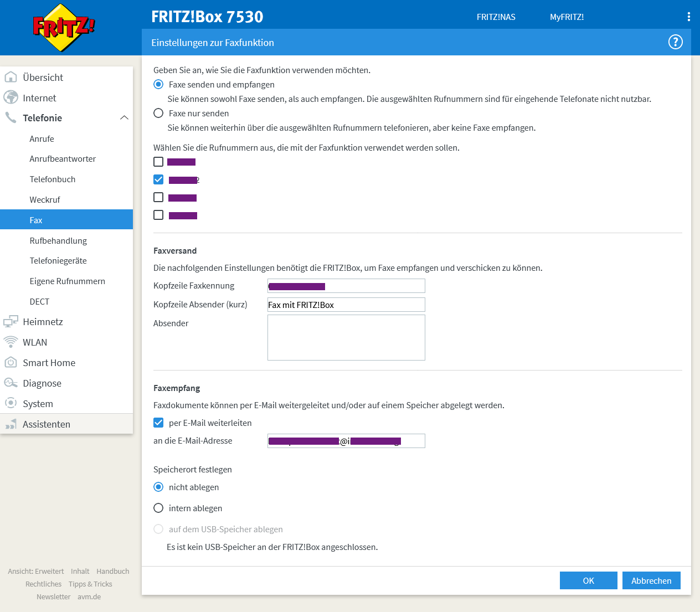This screenshot has width=700, height=612.
Task: Click the WLAN wireless icon
Action: [x=11, y=342]
